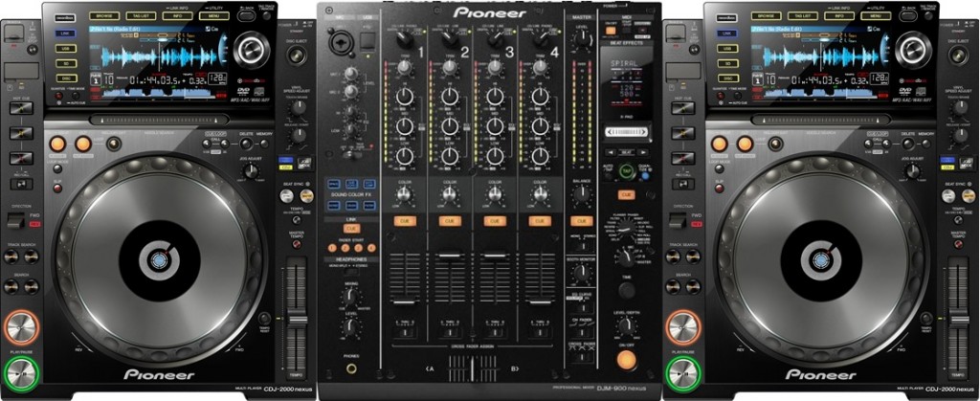980x401 pixels.
Task: Toggle the mixer QUANTIZE blue button
Action: click(644, 176)
